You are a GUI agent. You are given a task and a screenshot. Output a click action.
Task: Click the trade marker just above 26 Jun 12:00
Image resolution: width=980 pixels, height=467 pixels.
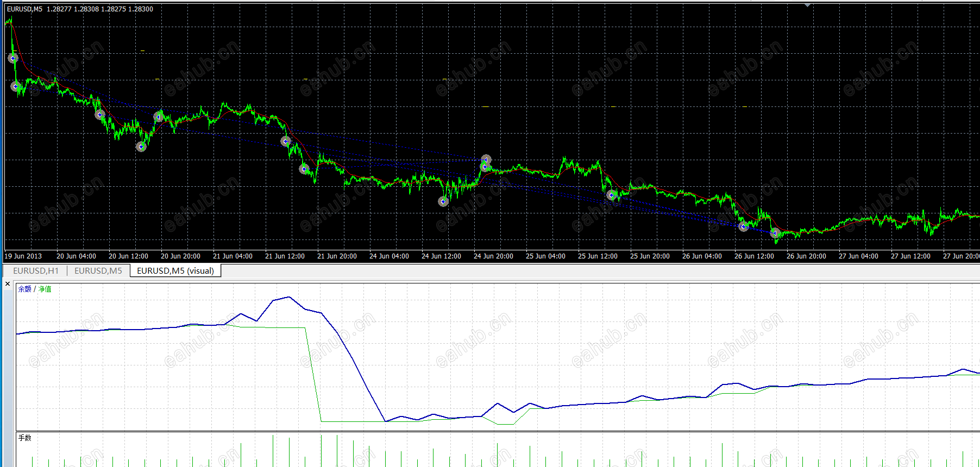pos(743,226)
